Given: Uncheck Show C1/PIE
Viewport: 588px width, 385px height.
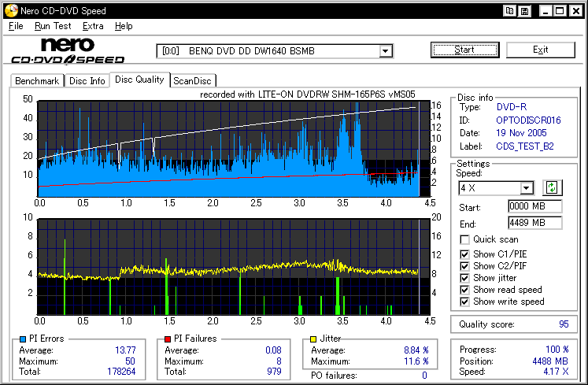Looking at the screenshot, I should click(464, 254).
